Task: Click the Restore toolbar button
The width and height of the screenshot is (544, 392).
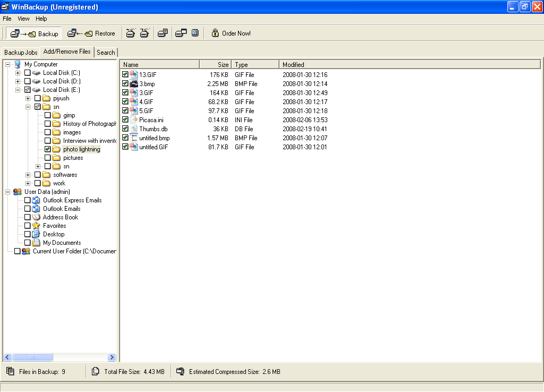Action: [x=91, y=33]
